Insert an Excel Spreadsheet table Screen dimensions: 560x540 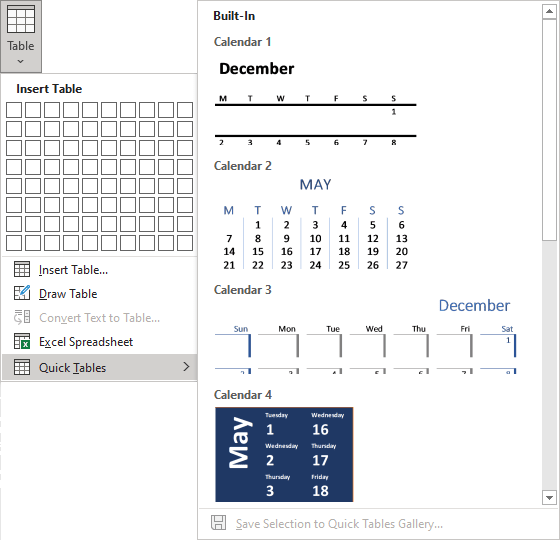coord(99,342)
